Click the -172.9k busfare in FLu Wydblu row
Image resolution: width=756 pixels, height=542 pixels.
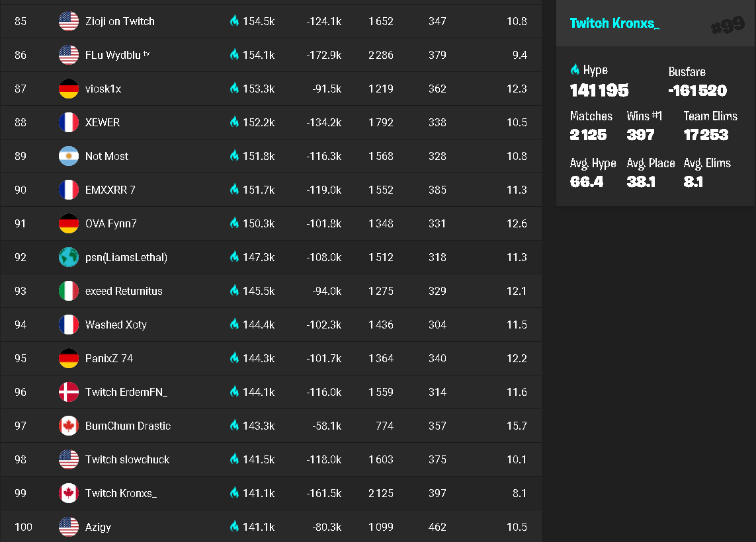coord(323,55)
